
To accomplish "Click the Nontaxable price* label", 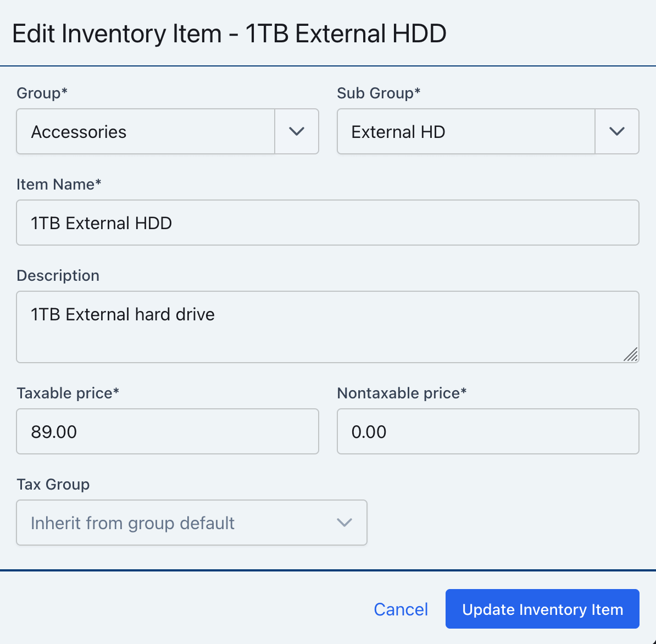I will [x=402, y=393].
